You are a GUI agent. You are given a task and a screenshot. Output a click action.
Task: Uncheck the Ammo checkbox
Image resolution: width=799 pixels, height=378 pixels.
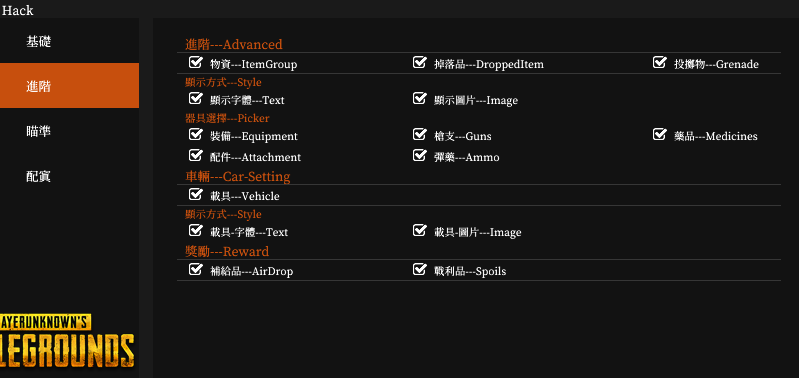pos(419,155)
